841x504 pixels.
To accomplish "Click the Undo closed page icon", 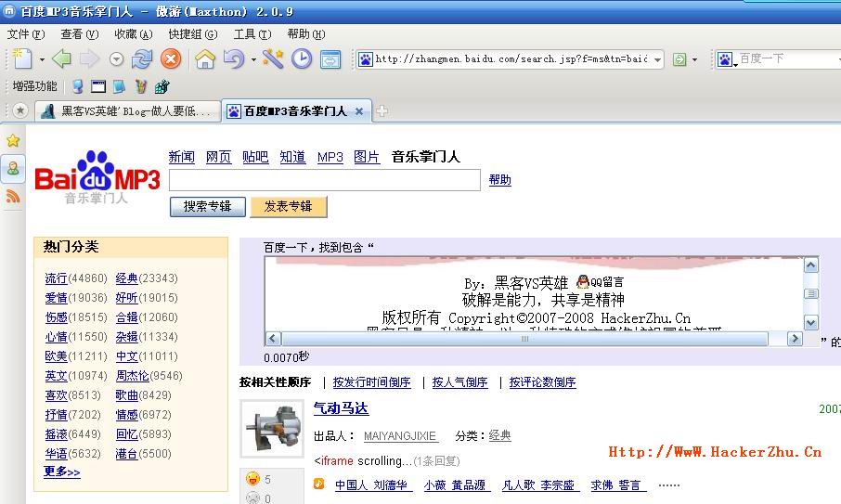I will tap(234, 59).
